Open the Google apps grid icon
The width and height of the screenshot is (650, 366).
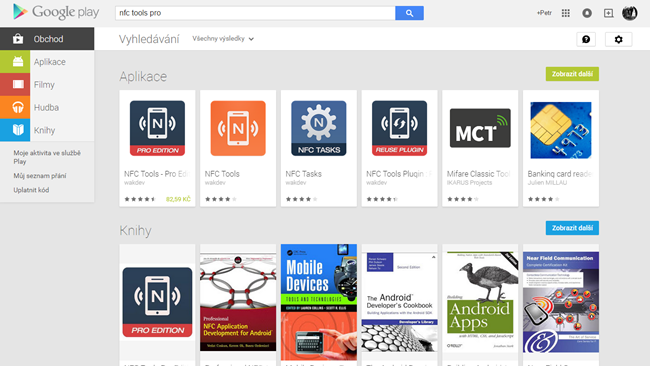coord(565,13)
